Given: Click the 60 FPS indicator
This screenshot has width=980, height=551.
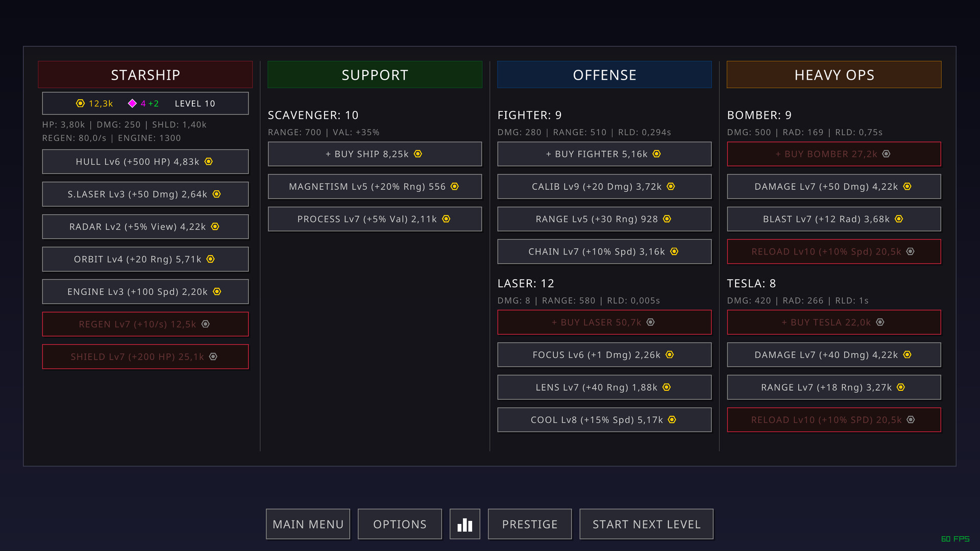Looking at the screenshot, I should coord(955,538).
